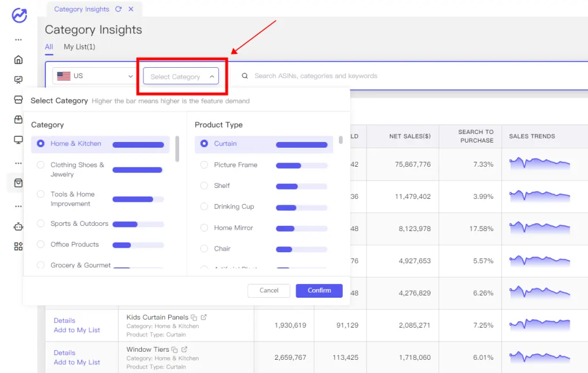The width and height of the screenshot is (588, 373).
Task: Select Chair product type radio
Action: [204, 248]
